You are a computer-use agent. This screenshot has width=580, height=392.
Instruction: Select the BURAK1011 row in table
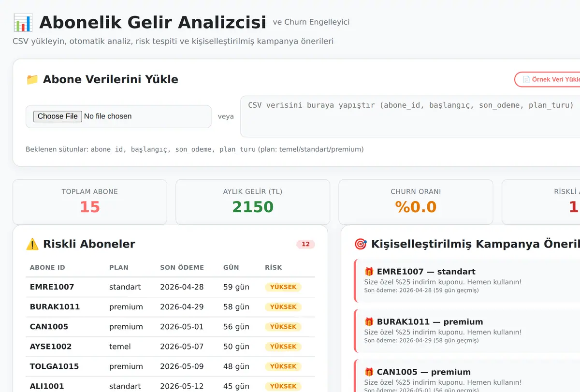170,307
